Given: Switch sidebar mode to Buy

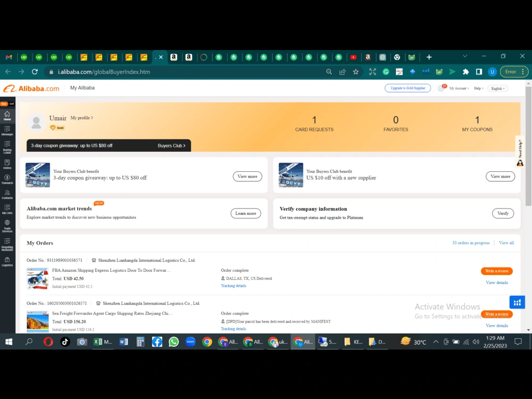Looking at the screenshot, I should [4, 104].
